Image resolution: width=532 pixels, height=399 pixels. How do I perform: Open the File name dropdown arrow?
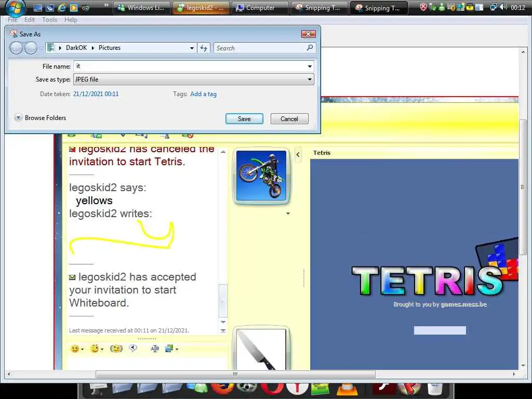click(x=310, y=66)
